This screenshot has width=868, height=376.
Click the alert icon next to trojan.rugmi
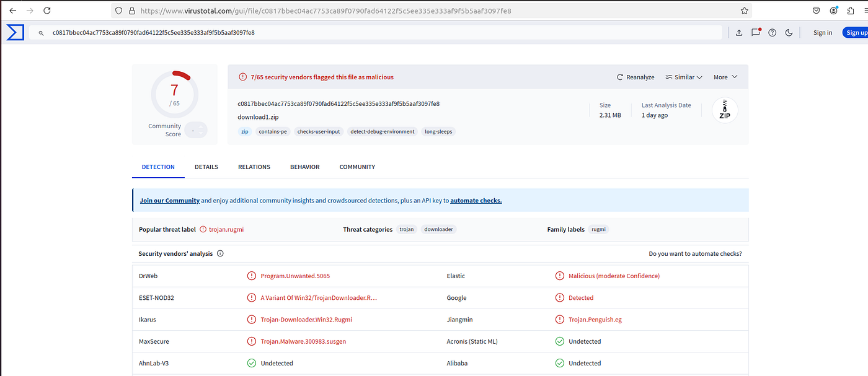pos(202,229)
